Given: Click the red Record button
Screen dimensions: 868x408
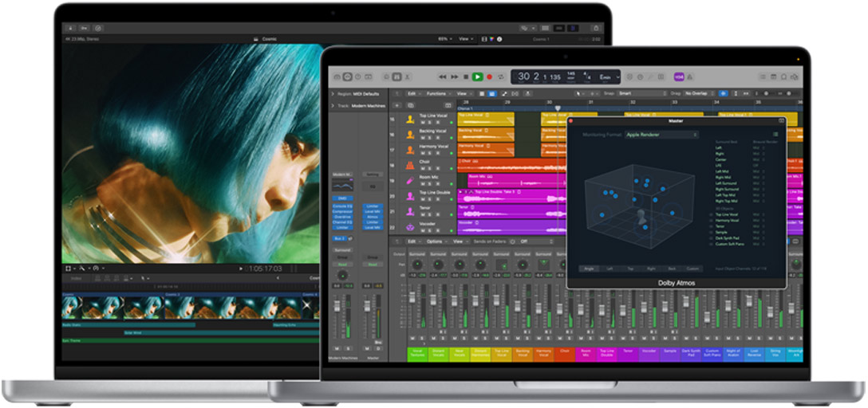Looking at the screenshot, I should pyautogui.click(x=489, y=76).
